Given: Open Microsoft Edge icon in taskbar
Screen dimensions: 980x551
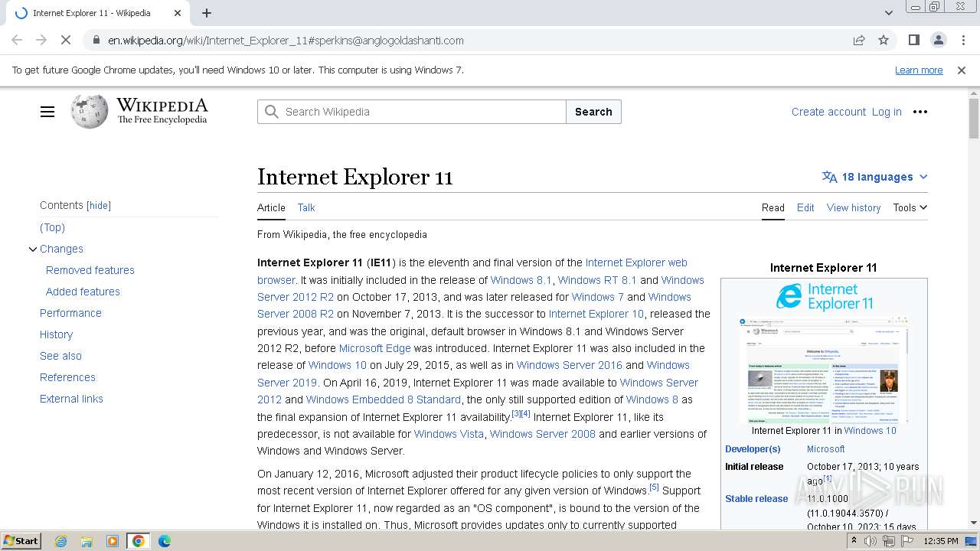Looking at the screenshot, I should pyautogui.click(x=165, y=541).
